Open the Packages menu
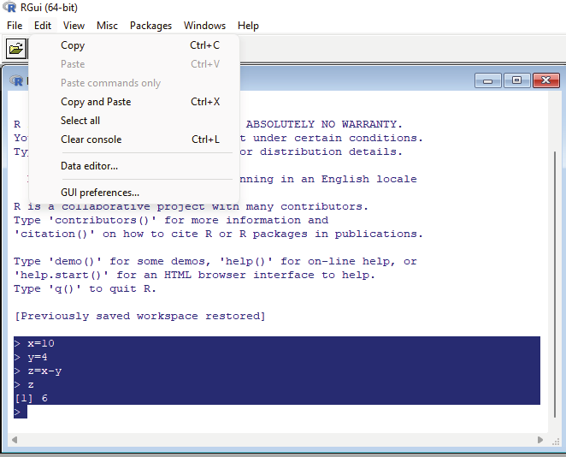Viewport: 566px width, 457px height. [x=151, y=26]
